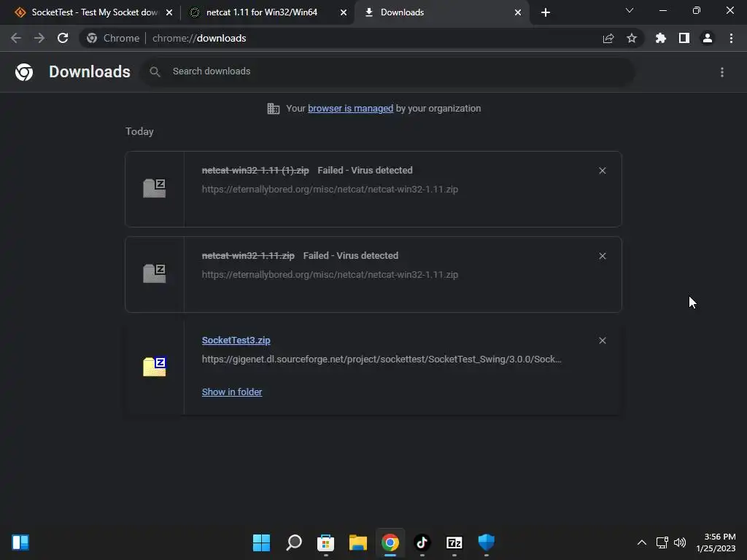The width and height of the screenshot is (747, 560).
Task: Click the URL under netcat-win32-1.11 (1).zip
Action: 330,190
